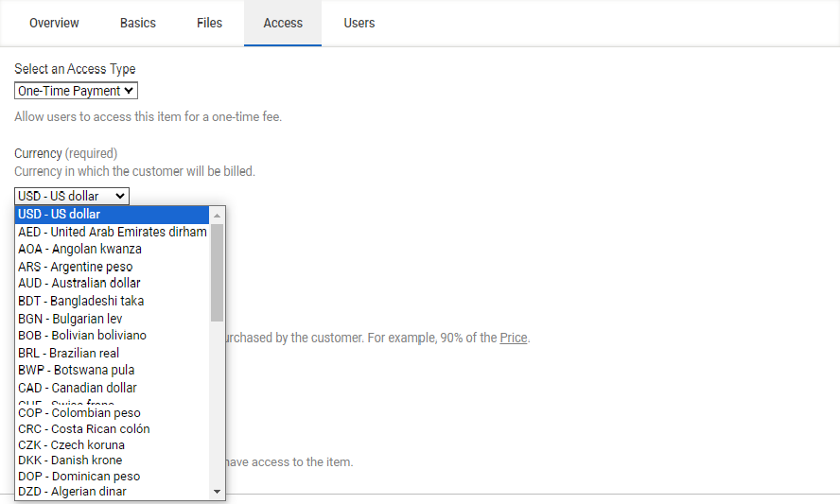Select DZD - Algerian dinar
The image size is (840, 504).
(112, 491)
